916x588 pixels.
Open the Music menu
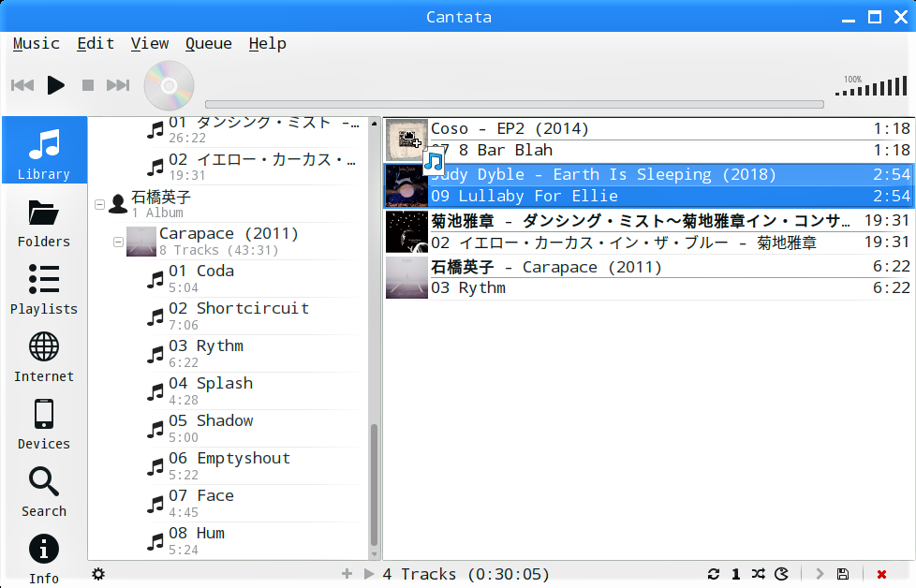point(37,44)
